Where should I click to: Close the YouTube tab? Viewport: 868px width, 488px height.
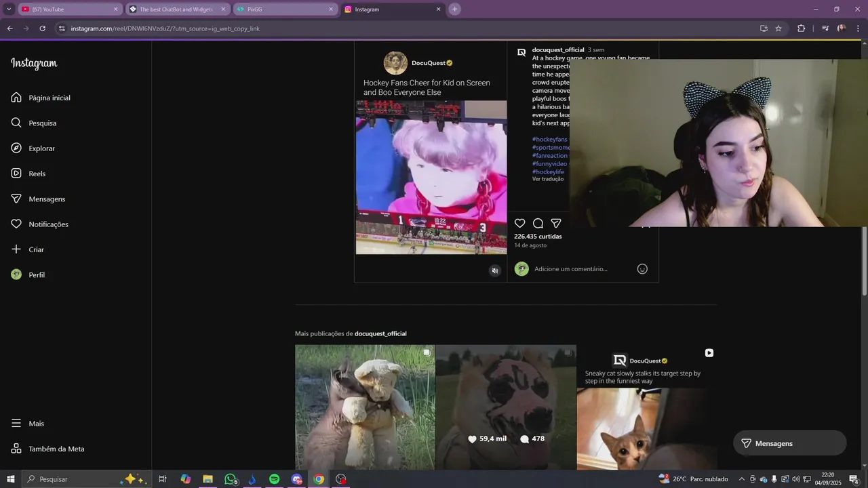(115, 9)
